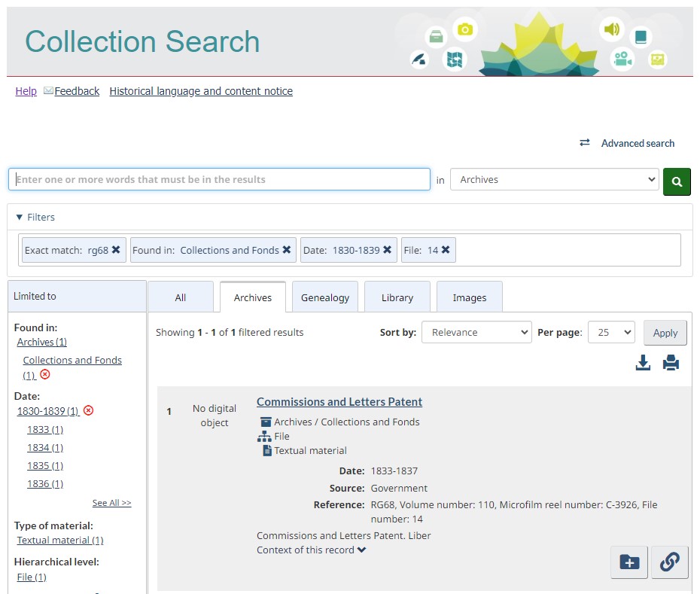The image size is (700, 594).
Task: Print the results list
Action: click(671, 364)
